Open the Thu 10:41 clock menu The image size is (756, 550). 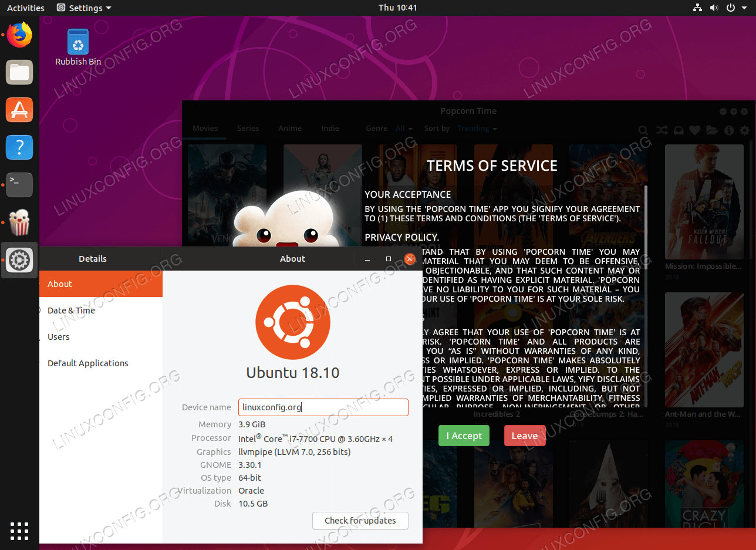[398, 8]
